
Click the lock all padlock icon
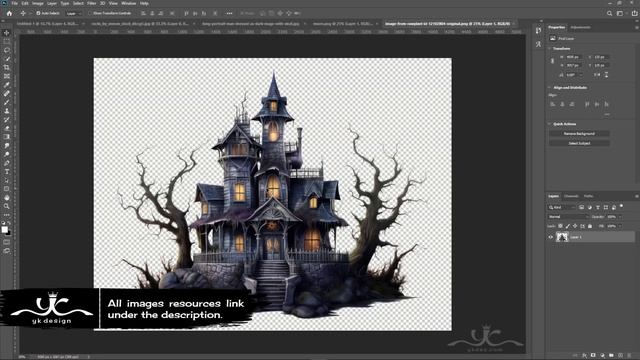pos(590,226)
